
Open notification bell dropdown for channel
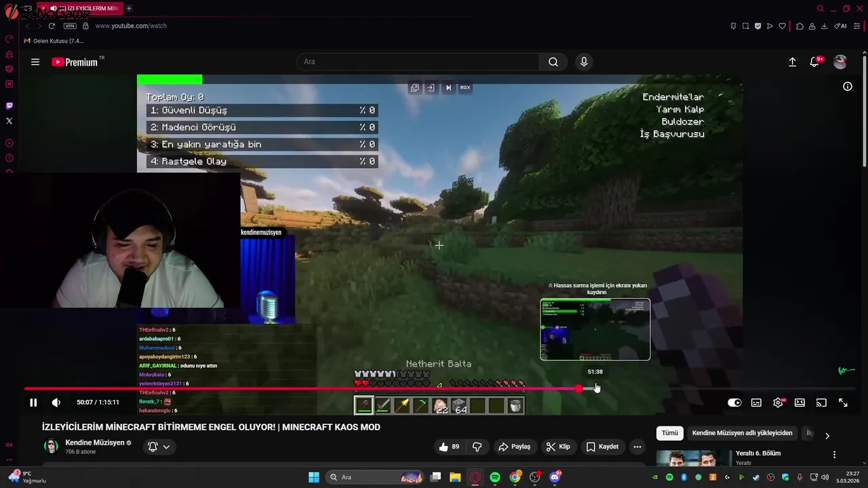[159, 447]
